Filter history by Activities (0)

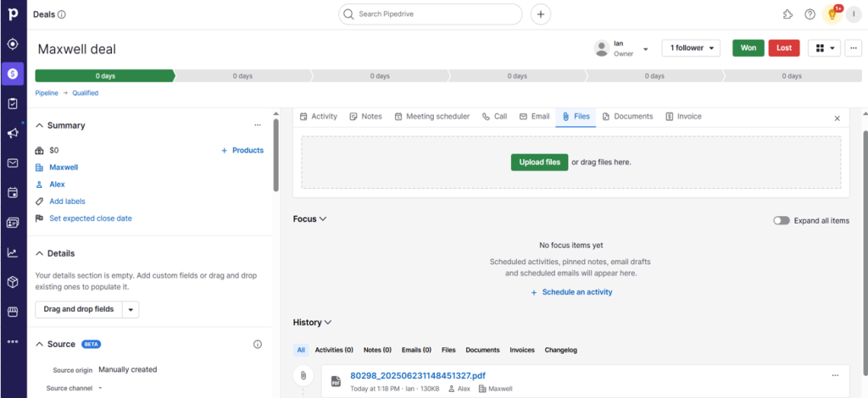334,350
